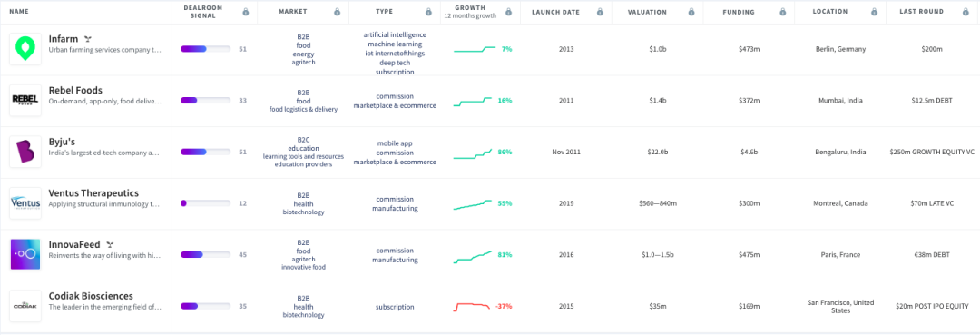Click the lock icon next to Valuation header
Image resolution: width=980 pixels, height=335 pixels.
click(x=691, y=12)
